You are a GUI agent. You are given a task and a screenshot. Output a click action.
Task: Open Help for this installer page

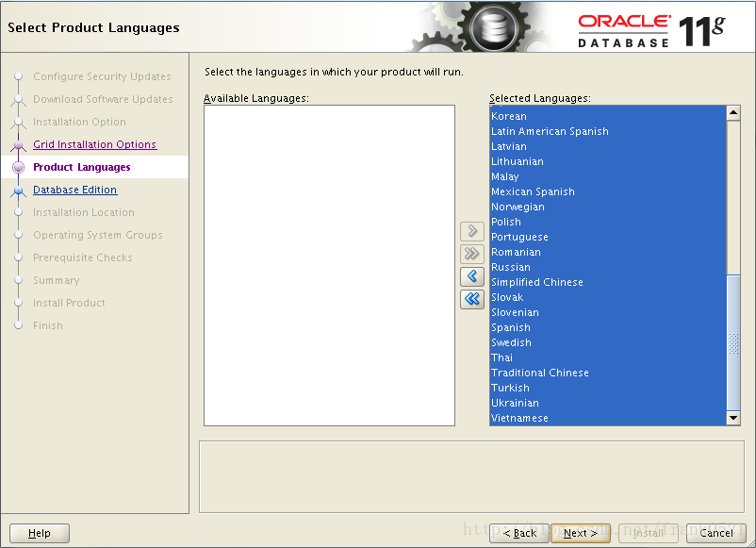tap(40, 533)
